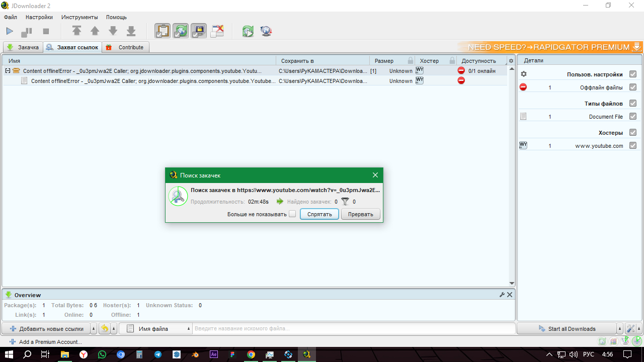Move selection down one position
The height and width of the screenshot is (362, 644).
click(x=113, y=31)
